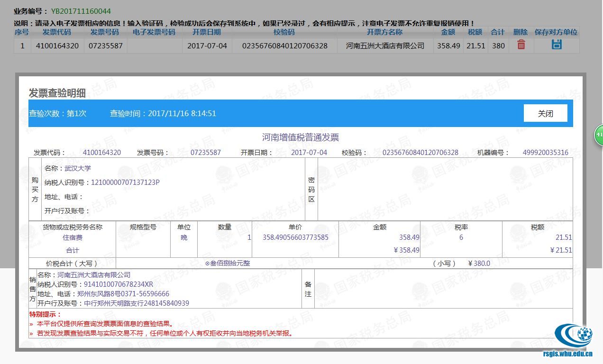Click buyer taxpayer ID 12100000707137123P
This screenshot has height=364, width=603.
point(125,182)
